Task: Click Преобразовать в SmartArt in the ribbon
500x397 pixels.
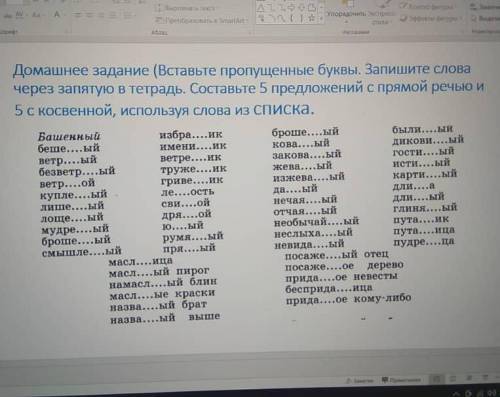Action: 202,20
